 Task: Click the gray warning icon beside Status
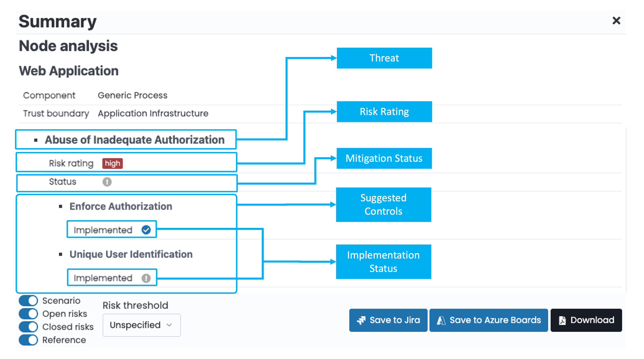coord(107,182)
